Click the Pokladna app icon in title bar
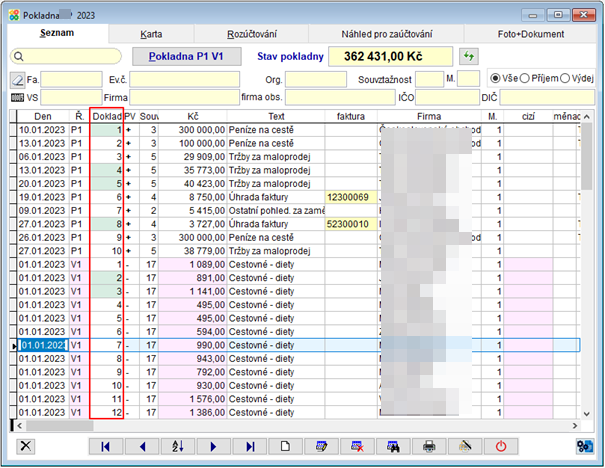 [14, 15]
